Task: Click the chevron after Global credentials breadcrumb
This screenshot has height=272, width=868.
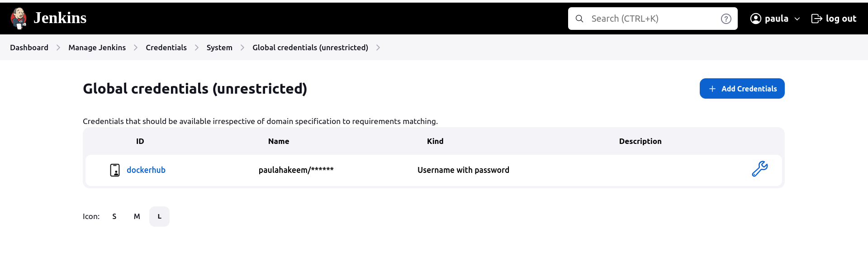Action: tap(378, 48)
